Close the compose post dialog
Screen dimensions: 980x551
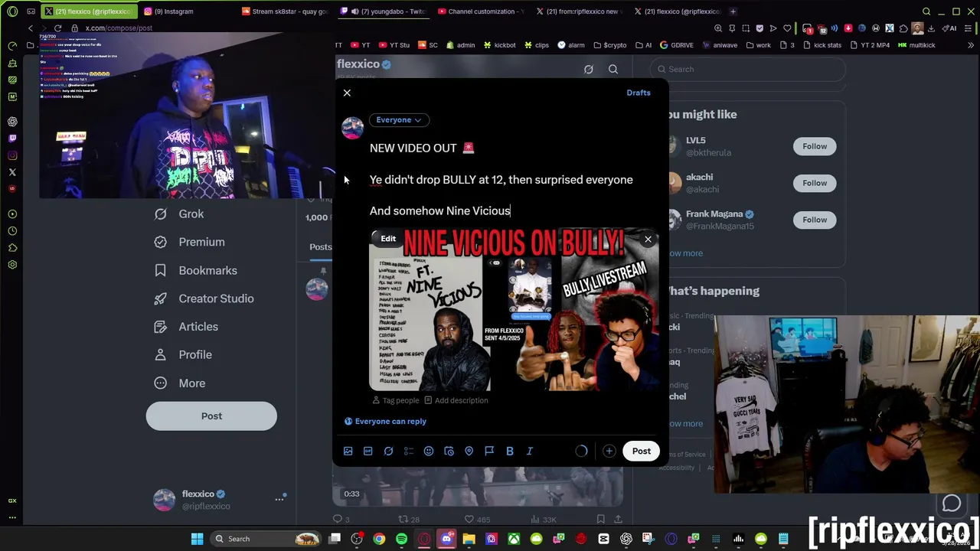click(x=347, y=93)
